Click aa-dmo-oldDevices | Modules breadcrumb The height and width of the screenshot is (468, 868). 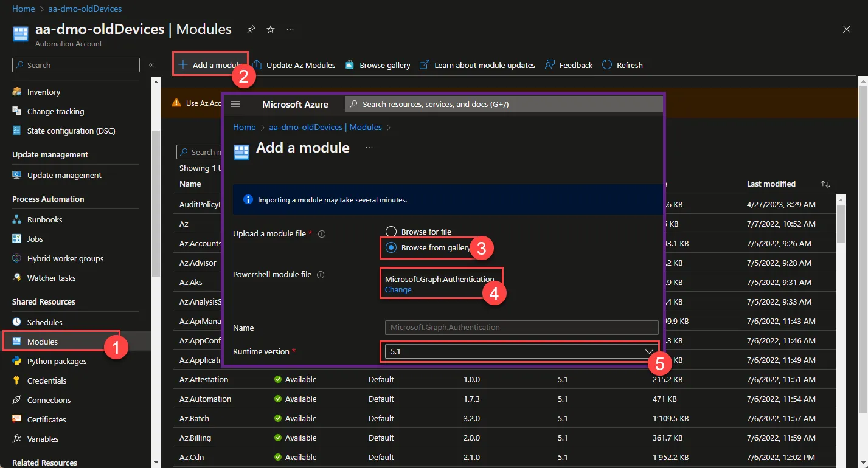click(x=325, y=127)
